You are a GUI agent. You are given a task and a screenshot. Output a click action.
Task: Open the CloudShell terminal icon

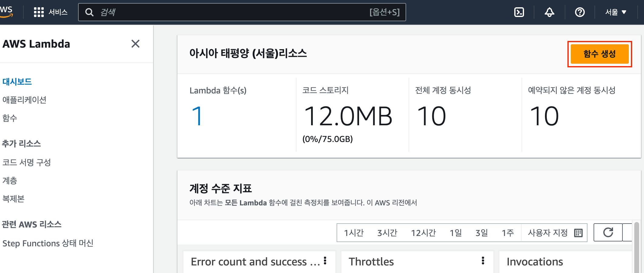pyautogui.click(x=519, y=12)
